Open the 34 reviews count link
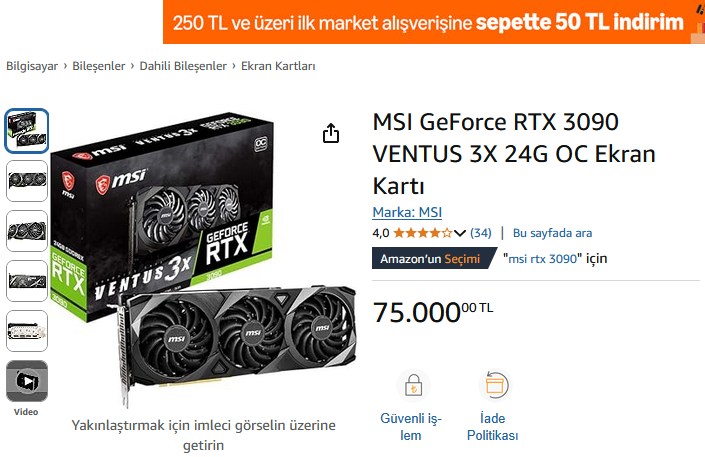This screenshot has width=705, height=457. [x=481, y=233]
